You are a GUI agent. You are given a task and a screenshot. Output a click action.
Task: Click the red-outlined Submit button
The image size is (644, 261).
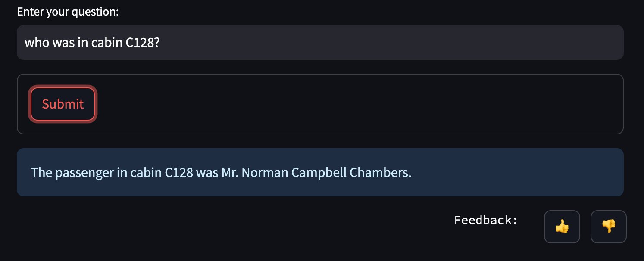pyautogui.click(x=63, y=104)
